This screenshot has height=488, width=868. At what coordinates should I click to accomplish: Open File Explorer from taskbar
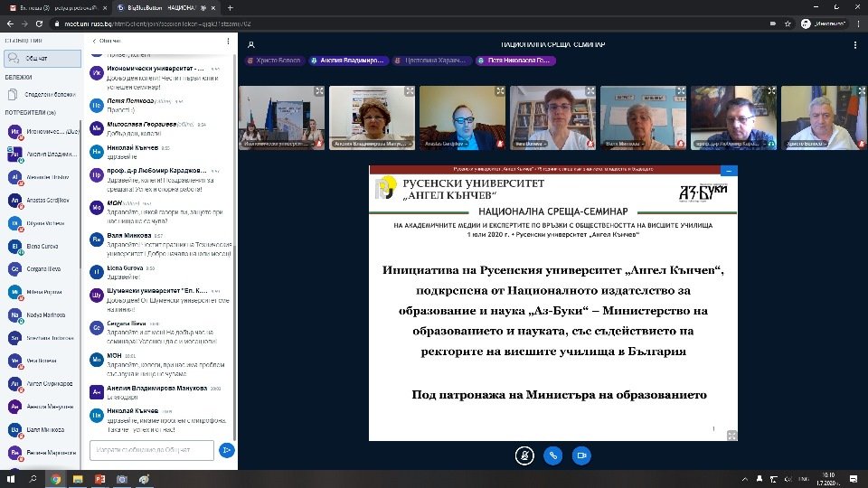(78, 479)
